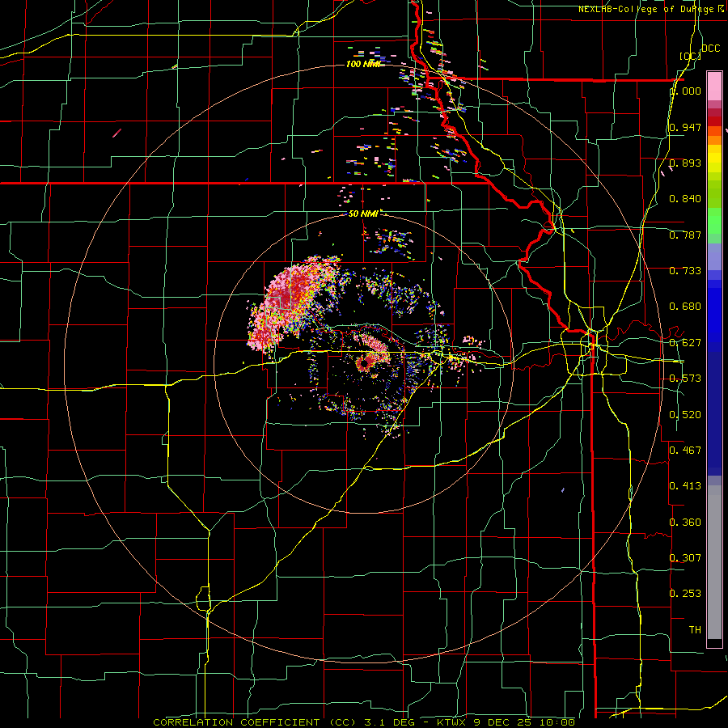
Task: Click the 100 NMI range ring label
Action: click(x=363, y=64)
